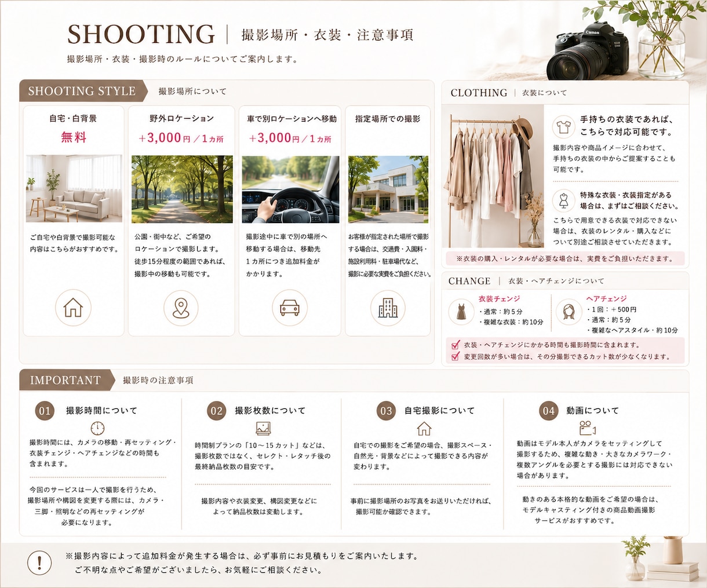707x588 pixels.
Task: Click the house icon under 自宅撮影について
Action: (424, 428)
